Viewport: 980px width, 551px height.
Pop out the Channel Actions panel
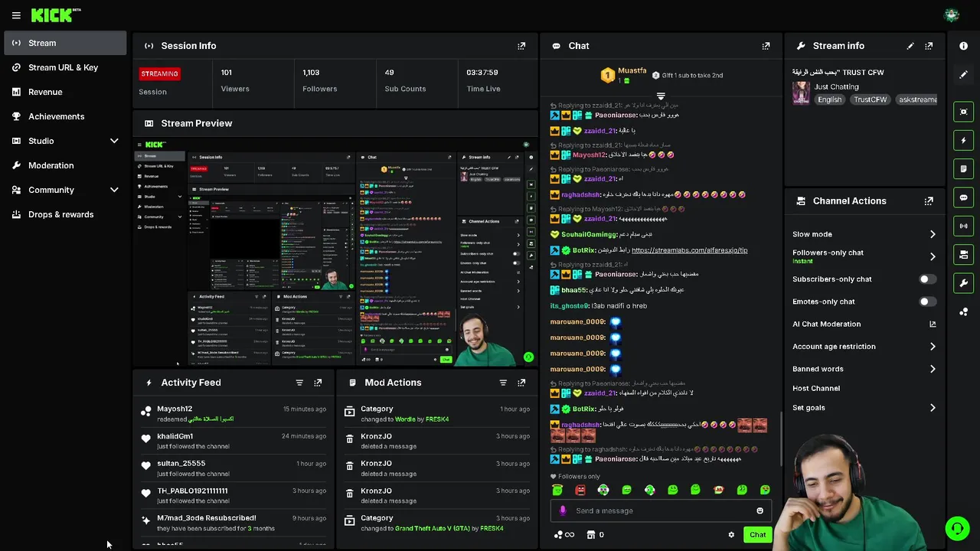click(929, 201)
